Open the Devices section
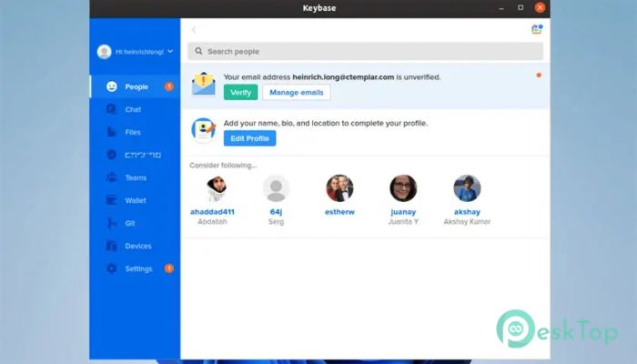This screenshot has height=364, width=637. (135, 246)
